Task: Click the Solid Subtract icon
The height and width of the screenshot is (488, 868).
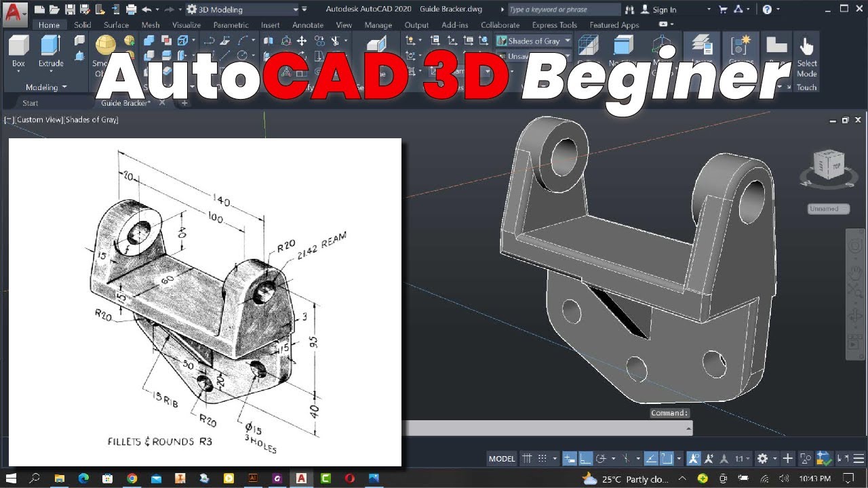Action: click(x=149, y=56)
